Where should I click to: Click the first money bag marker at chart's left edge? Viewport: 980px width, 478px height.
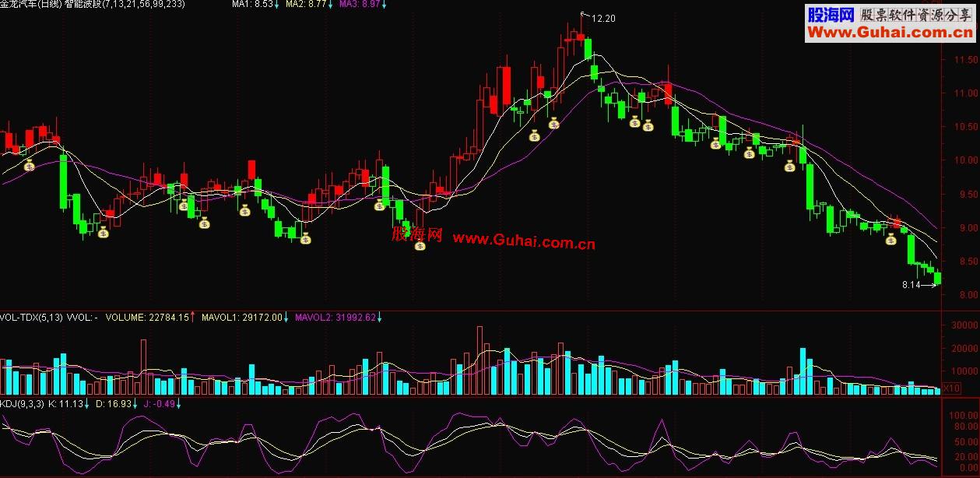(x=30, y=165)
